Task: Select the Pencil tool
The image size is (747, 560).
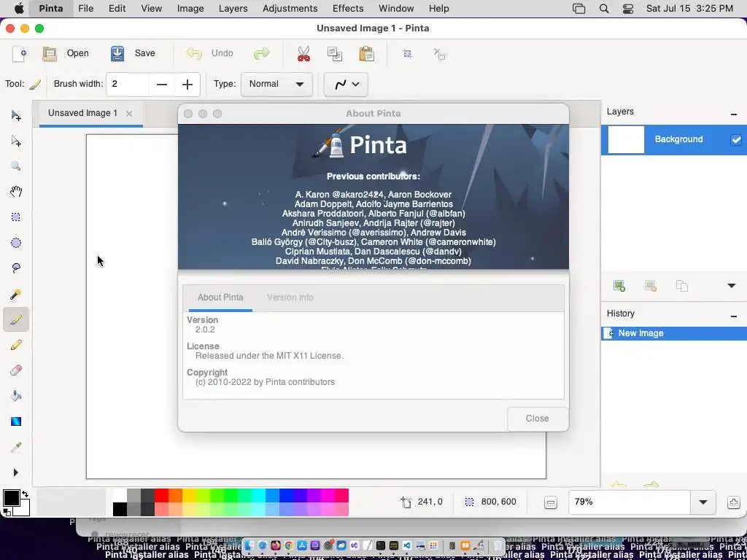Action: point(16,345)
